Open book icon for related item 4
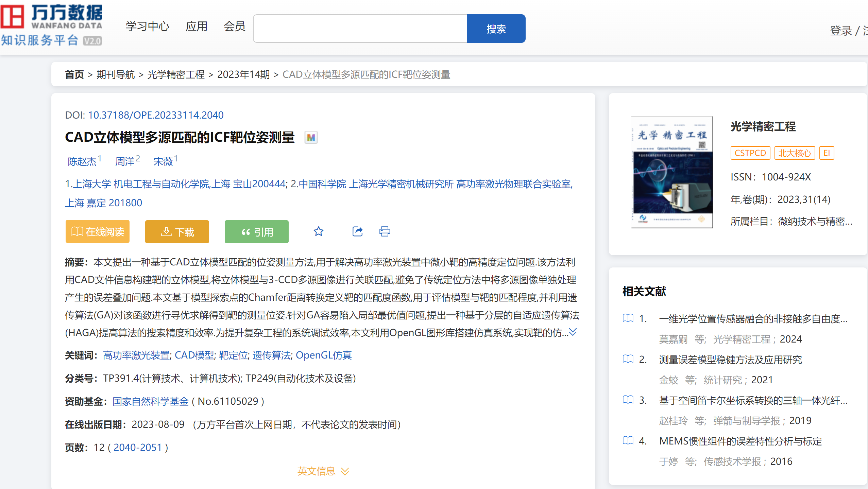The image size is (868, 489). pyautogui.click(x=628, y=441)
